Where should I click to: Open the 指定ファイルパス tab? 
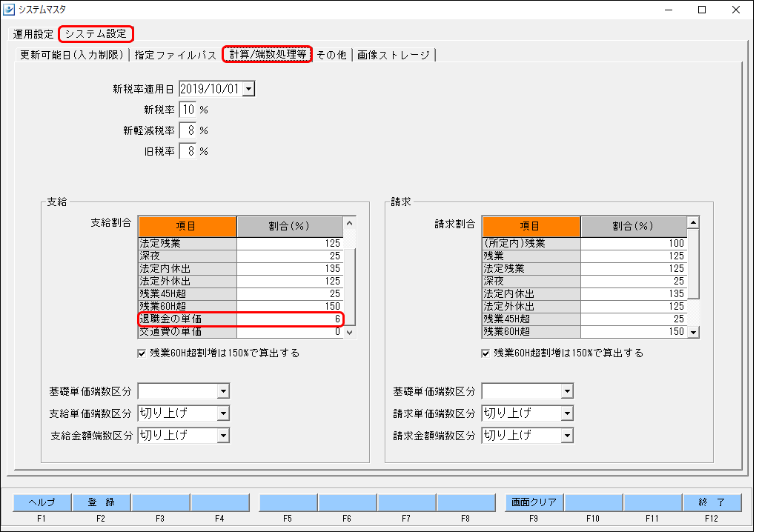coord(175,55)
